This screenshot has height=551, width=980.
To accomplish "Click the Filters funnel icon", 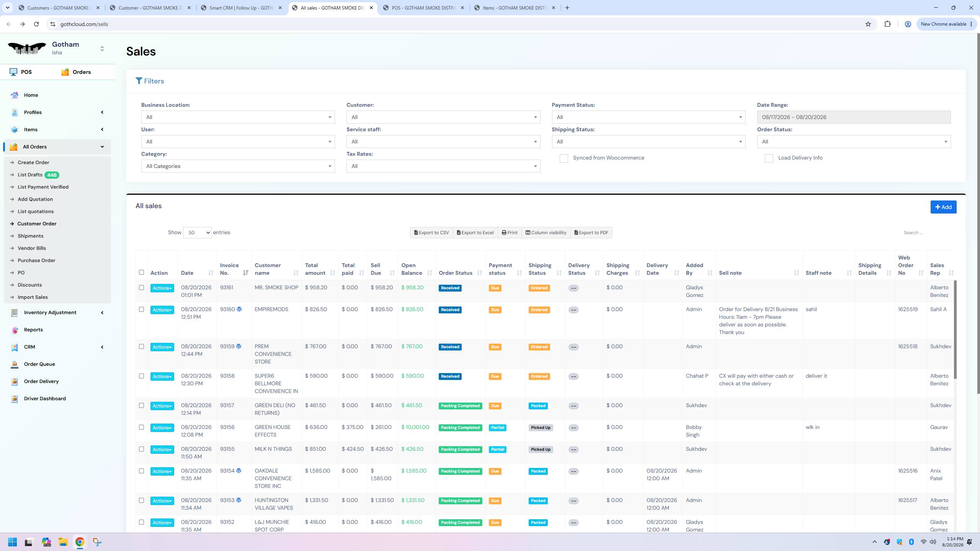I will point(139,81).
